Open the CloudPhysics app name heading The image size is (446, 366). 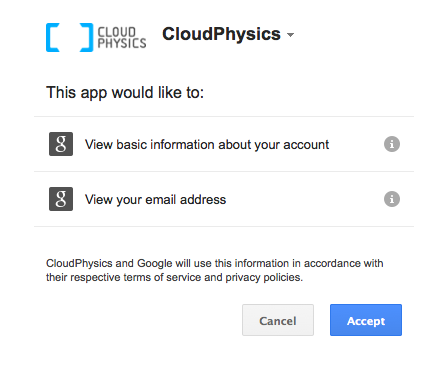click(x=221, y=34)
